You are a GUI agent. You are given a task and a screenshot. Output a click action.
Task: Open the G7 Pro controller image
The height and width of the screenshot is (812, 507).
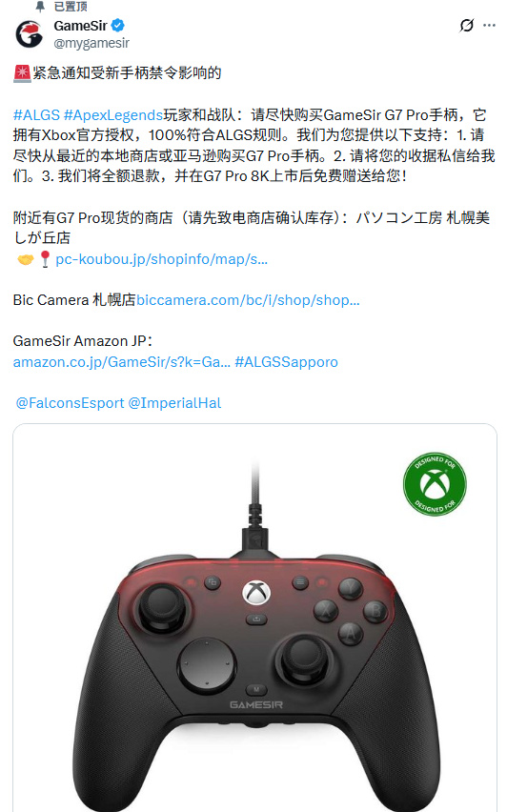point(254,618)
